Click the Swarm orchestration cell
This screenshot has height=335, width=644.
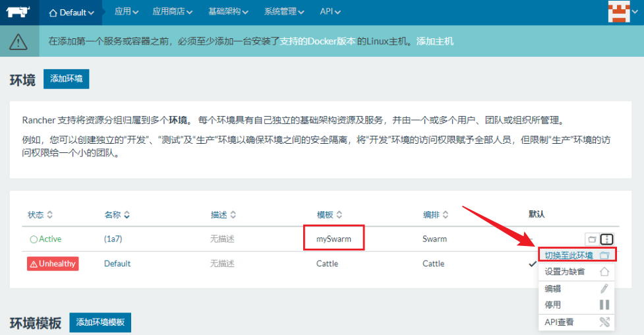[x=434, y=239]
